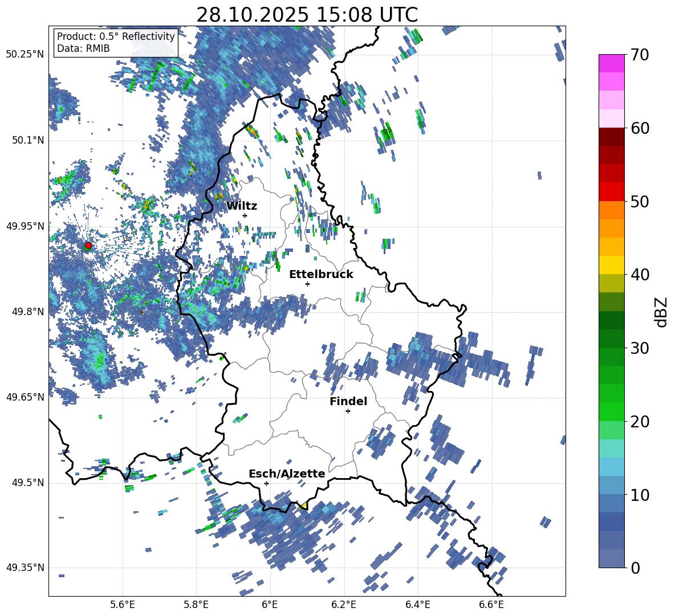Click the 49.95°N latitude label
Viewport: 675px width, 616px height.
25,226
